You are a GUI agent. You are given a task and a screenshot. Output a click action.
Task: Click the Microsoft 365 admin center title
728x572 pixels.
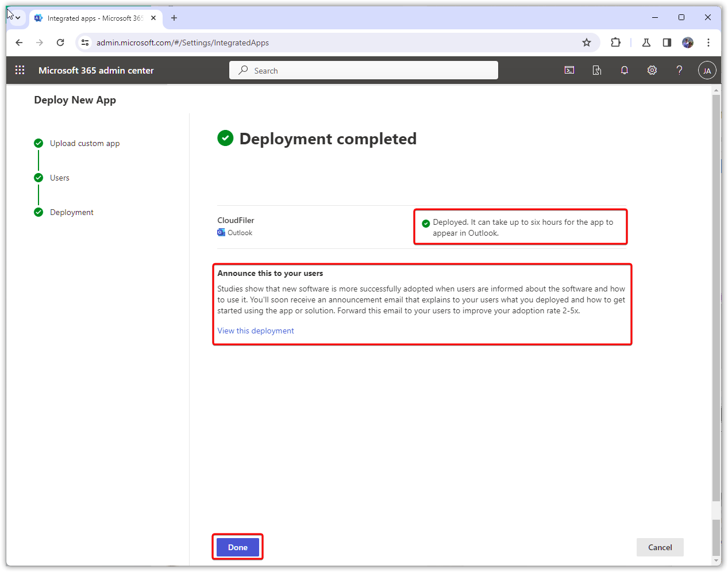click(96, 70)
